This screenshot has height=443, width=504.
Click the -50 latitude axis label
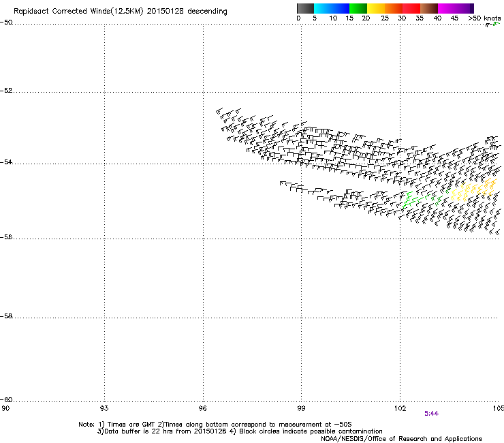coord(6,22)
